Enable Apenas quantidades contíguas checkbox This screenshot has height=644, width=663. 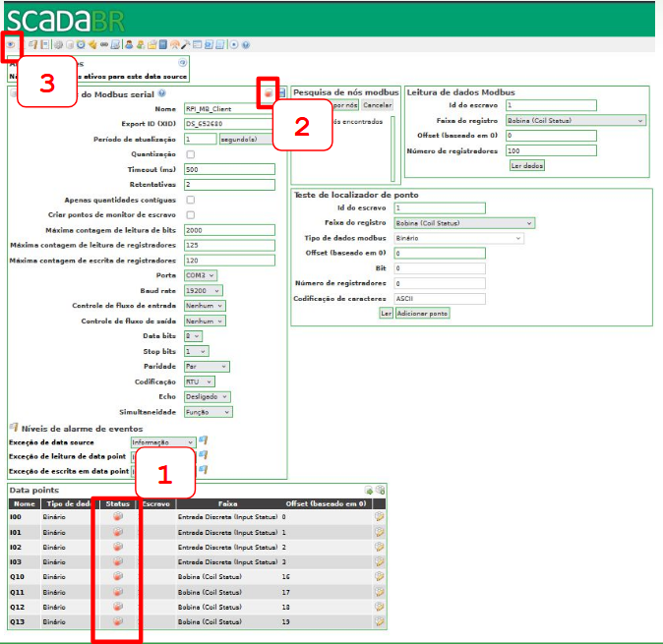190,200
